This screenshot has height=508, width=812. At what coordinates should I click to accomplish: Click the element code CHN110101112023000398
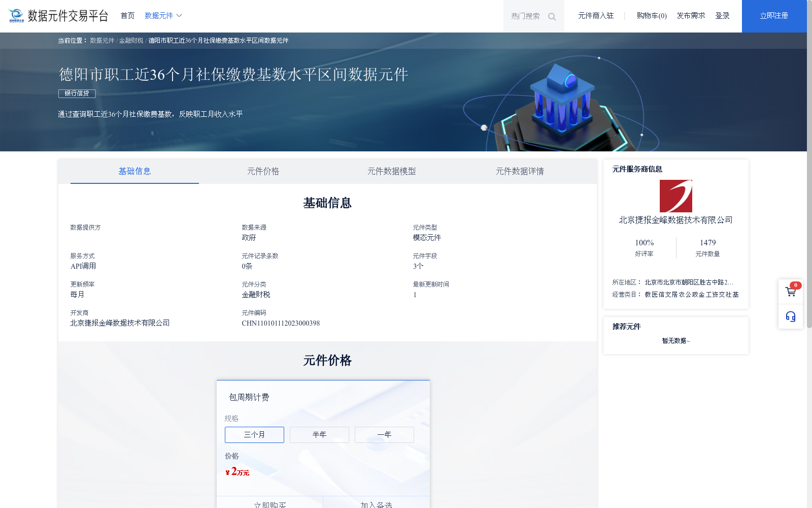click(x=281, y=323)
